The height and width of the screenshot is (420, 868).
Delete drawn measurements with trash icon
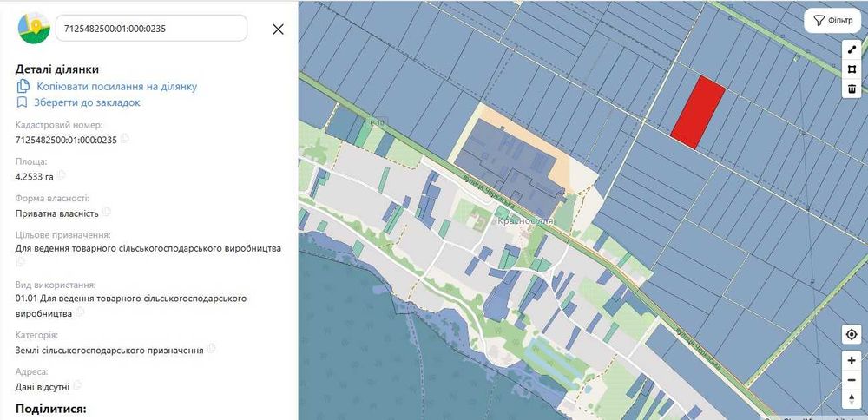click(852, 89)
